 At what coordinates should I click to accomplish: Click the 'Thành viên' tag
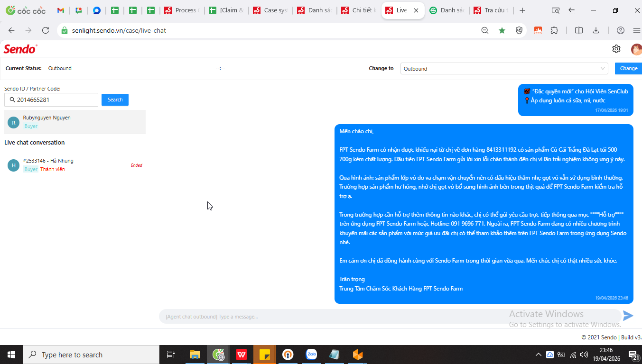(53, 169)
